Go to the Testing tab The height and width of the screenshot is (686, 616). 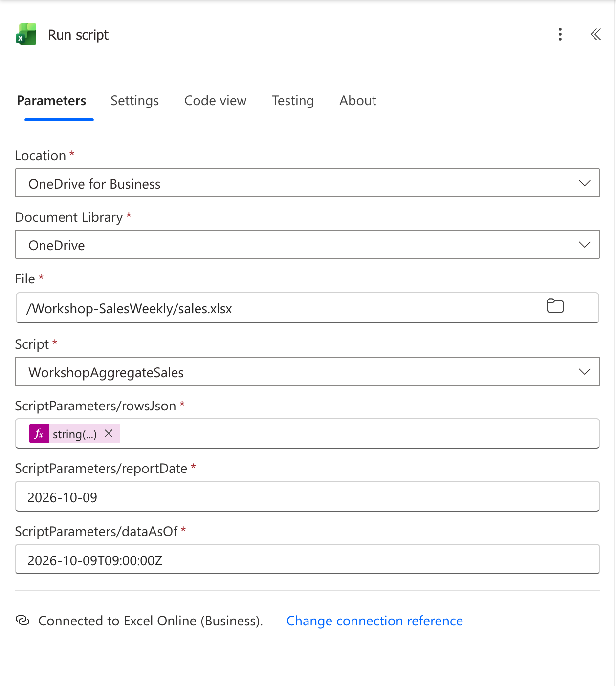pos(293,101)
